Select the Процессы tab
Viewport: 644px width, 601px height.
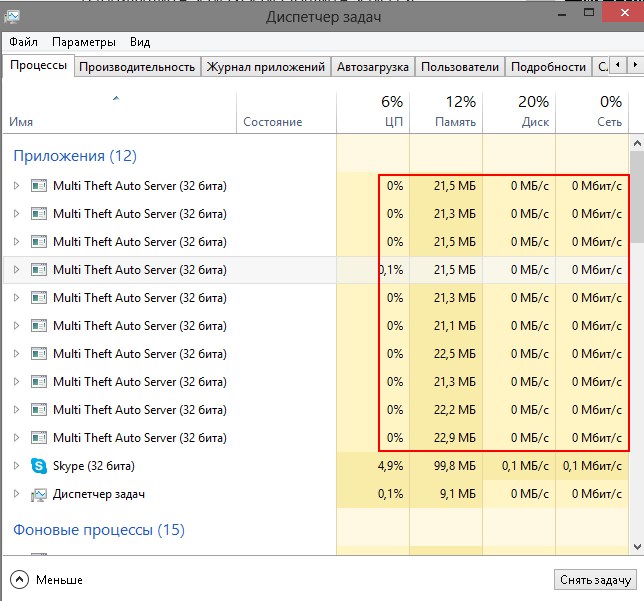39,66
